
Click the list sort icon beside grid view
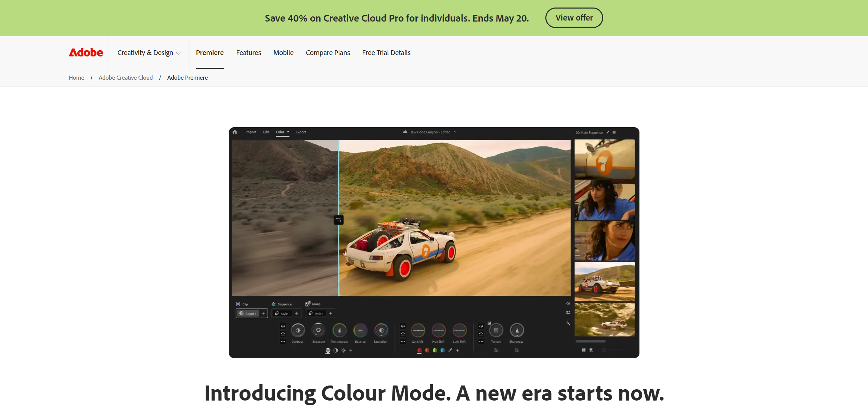[591, 350]
